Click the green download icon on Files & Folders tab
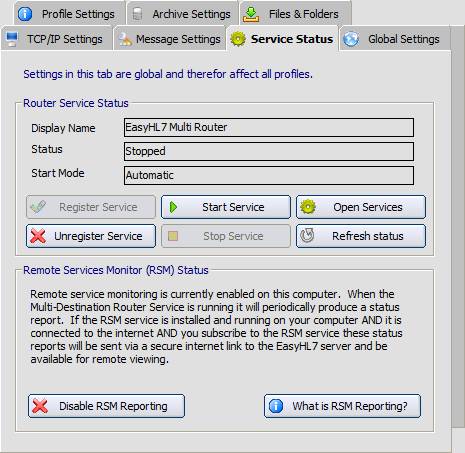Image resolution: width=465 pixels, height=453 pixels. tap(251, 14)
